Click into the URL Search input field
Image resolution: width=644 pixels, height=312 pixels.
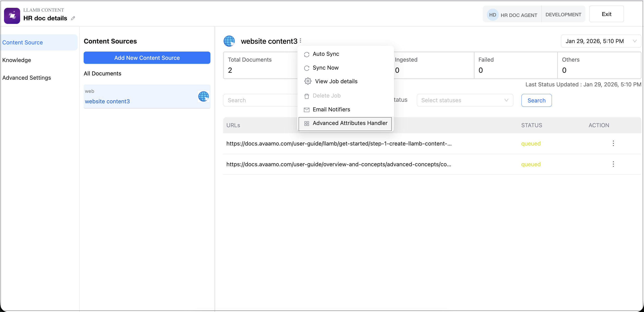(x=260, y=100)
